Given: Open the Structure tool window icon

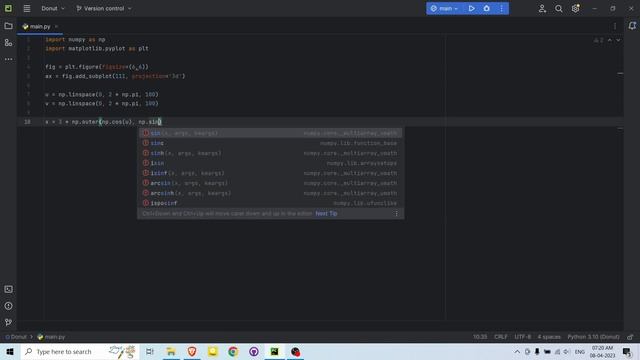Looking at the screenshot, I should tap(8, 42).
